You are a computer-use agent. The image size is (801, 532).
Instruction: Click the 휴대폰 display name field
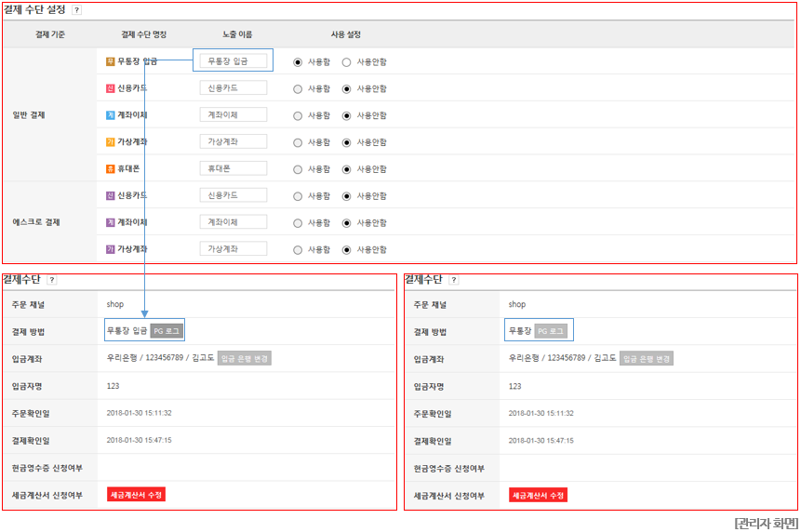pyautogui.click(x=234, y=168)
